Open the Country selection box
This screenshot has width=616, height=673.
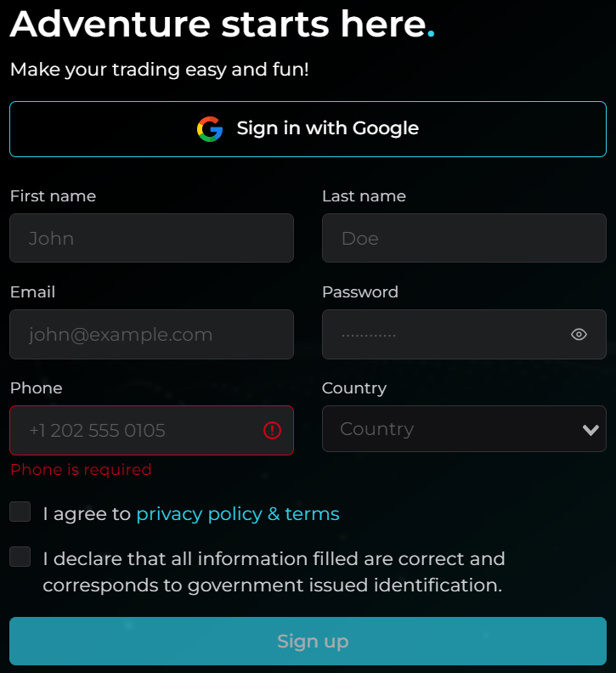450,429
